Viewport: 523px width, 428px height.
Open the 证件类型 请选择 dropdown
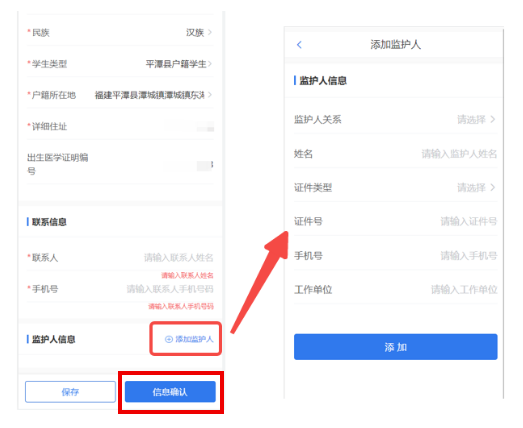tap(395, 187)
